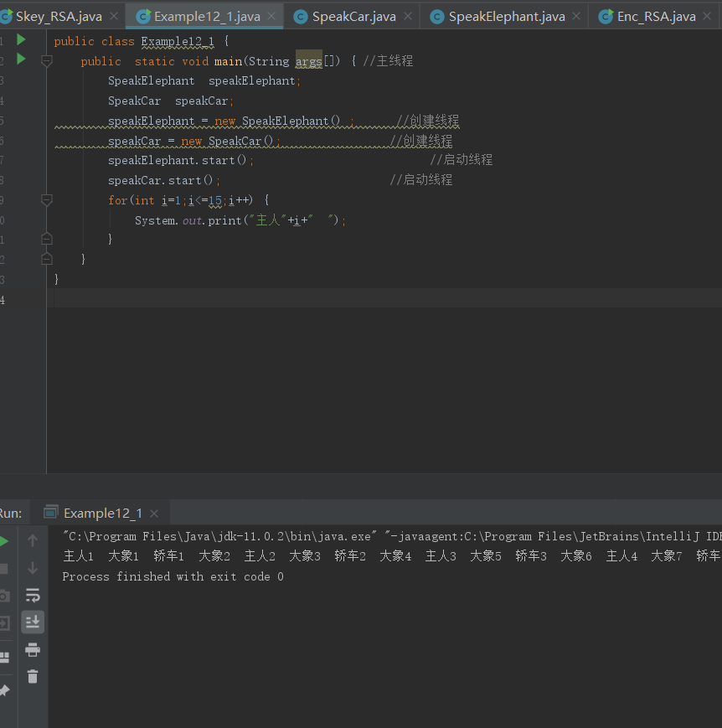
Task: Close the SpeakCar.java tab
Action: [x=408, y=16]
